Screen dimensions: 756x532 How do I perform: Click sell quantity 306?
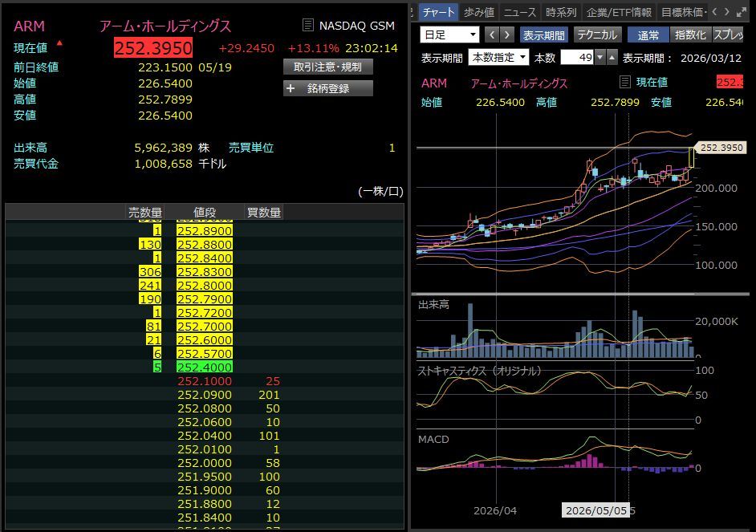[150, 272]
